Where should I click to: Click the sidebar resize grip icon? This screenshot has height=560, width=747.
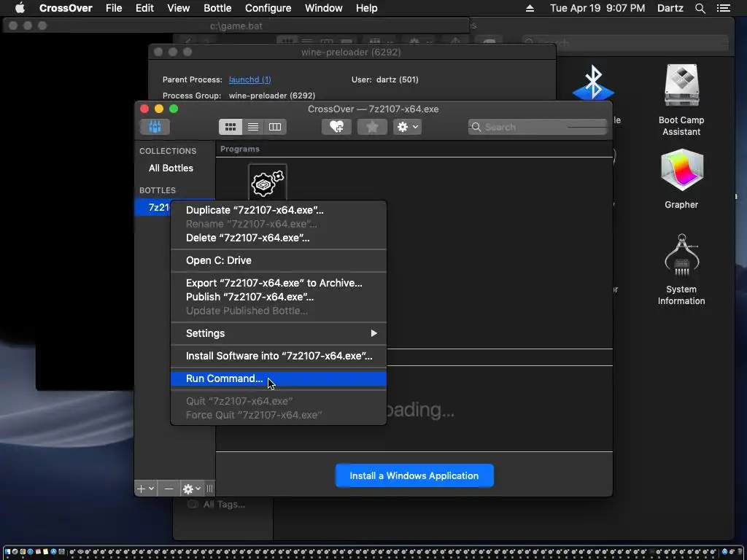(x=209, y=489)
